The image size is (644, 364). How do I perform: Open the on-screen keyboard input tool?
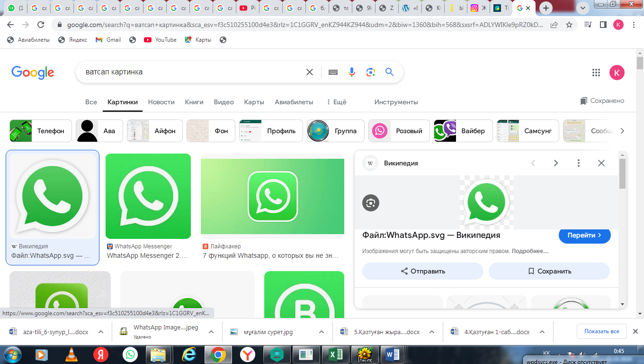(x=333, y=72)
